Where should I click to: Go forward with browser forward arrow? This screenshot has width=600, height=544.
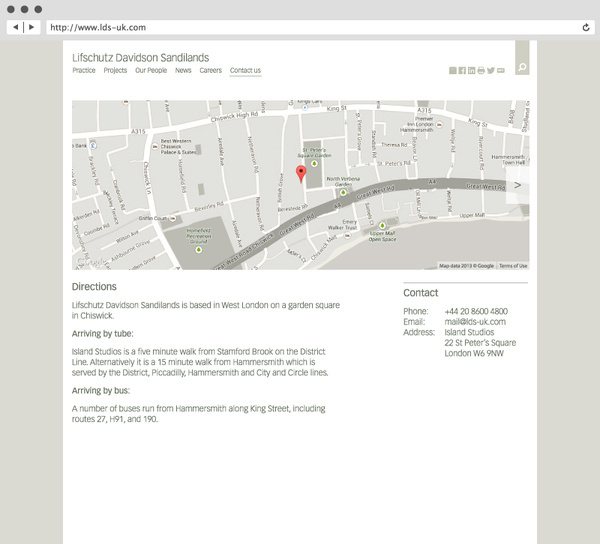click(31, 27)
